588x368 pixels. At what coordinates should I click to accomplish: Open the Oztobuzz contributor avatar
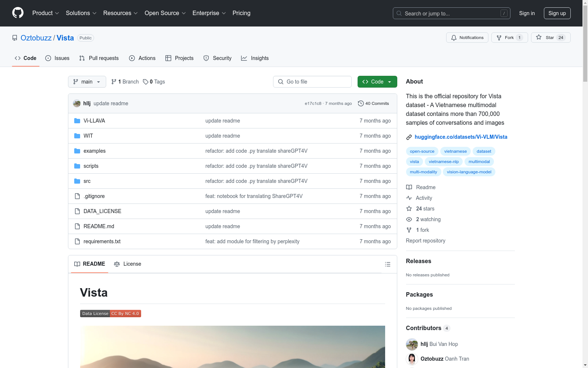(x=412, y=359)
